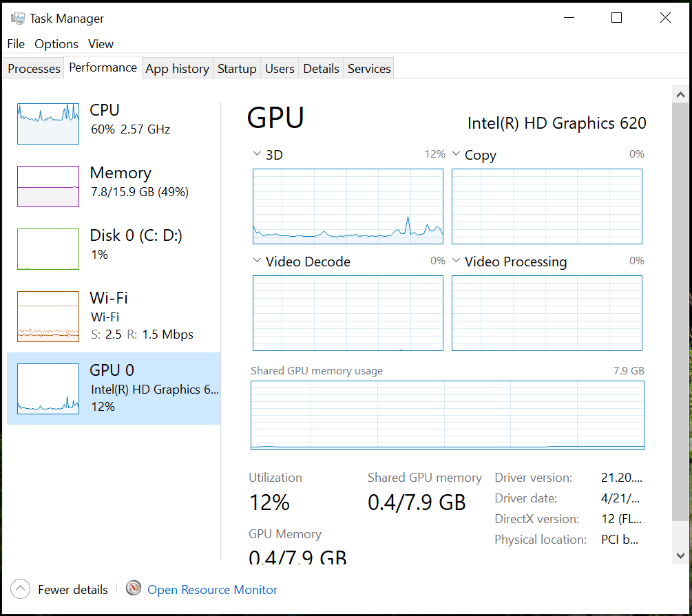
Task: Open the 3D engine dropdown chevron
Action: point(257,154)
